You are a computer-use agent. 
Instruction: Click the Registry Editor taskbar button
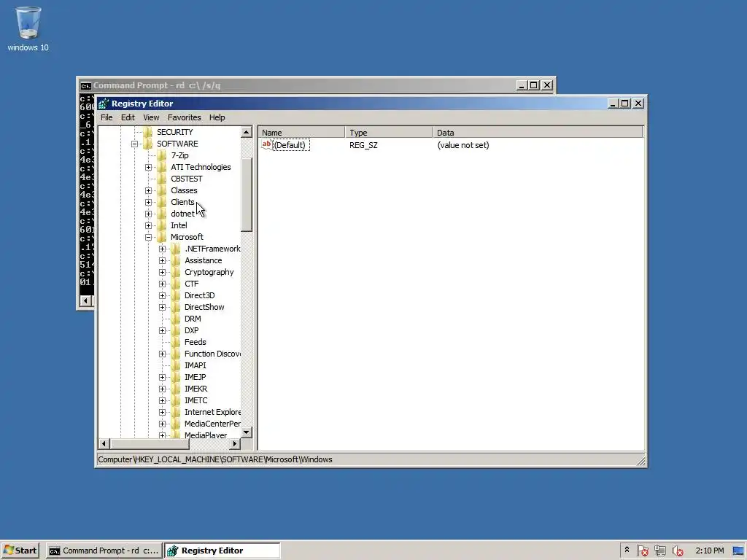pyautogui.click(x=222, y=551)
